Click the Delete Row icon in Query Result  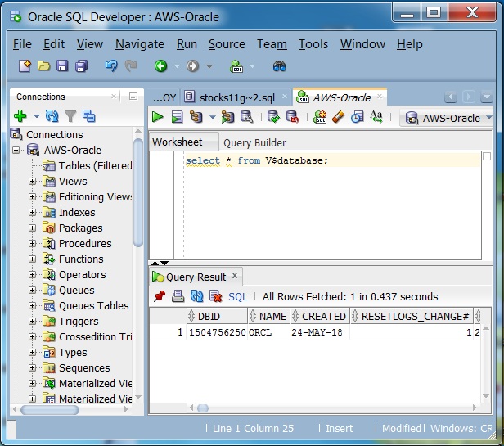(x=215, y=296)
